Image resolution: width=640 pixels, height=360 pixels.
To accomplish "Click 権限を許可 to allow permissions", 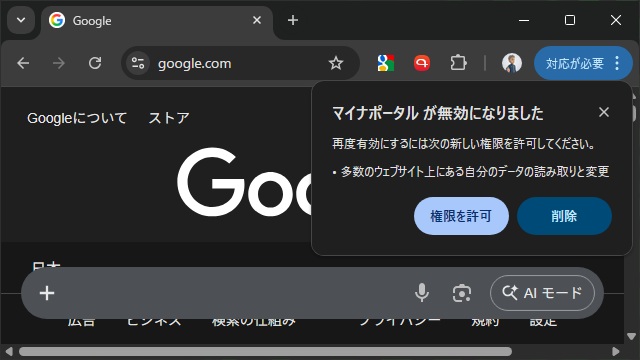I will point(461,216).
